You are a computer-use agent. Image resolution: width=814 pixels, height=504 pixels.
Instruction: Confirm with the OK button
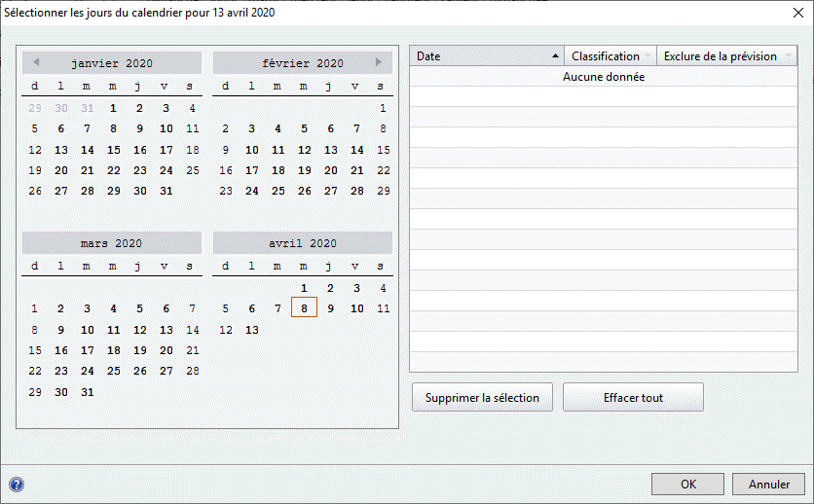tap(687, 484)
